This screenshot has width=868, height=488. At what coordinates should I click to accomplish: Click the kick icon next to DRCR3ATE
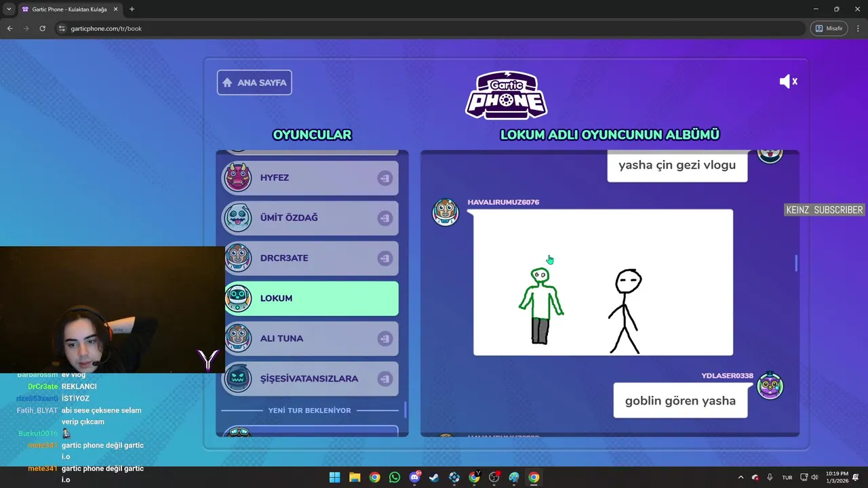[384, 258]
